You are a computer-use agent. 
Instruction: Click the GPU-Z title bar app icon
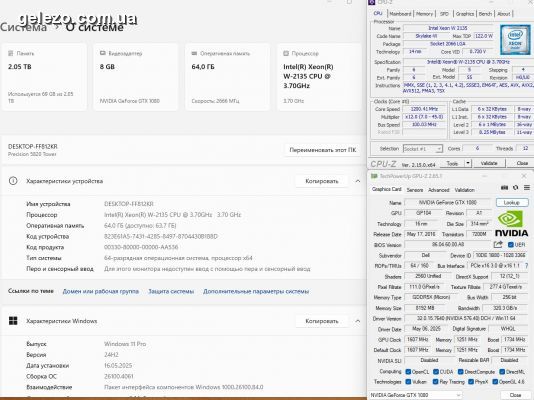pyautogui.click(x=374, y=176)
